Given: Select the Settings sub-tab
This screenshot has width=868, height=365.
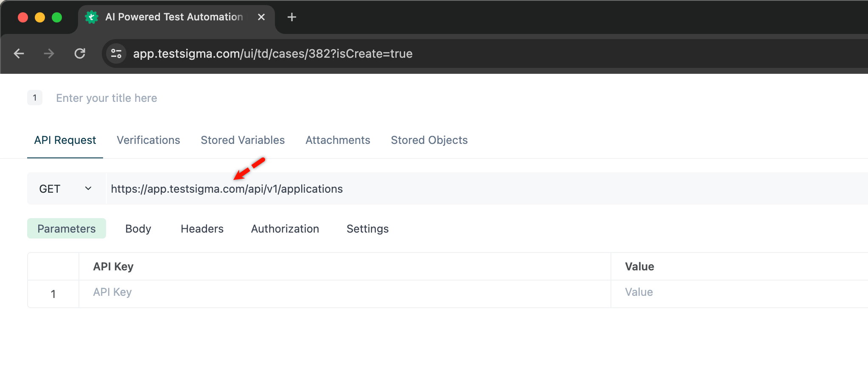Looking at the screenshot, I should tap(367, 229).
